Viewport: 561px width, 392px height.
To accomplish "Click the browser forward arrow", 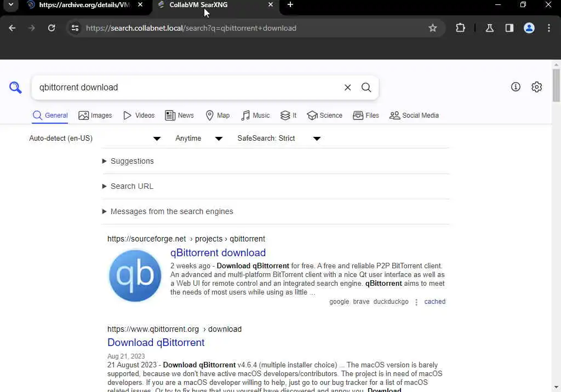I will coord(32,28).
